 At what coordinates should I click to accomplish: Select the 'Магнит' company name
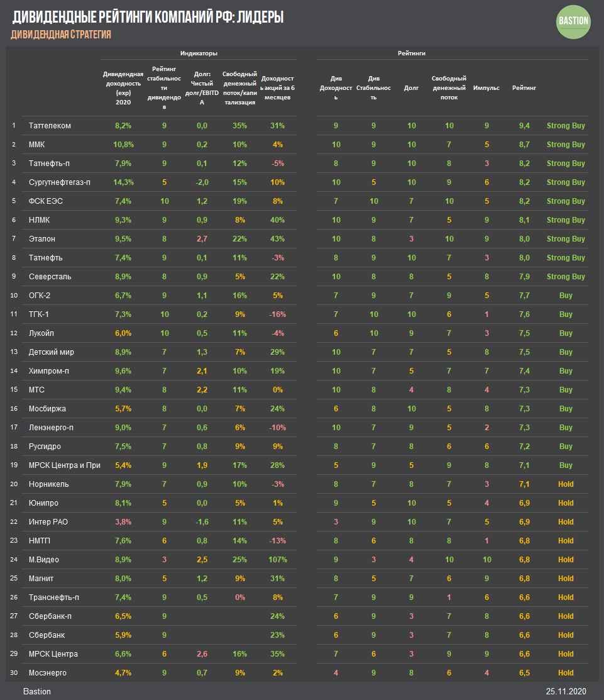41,579
